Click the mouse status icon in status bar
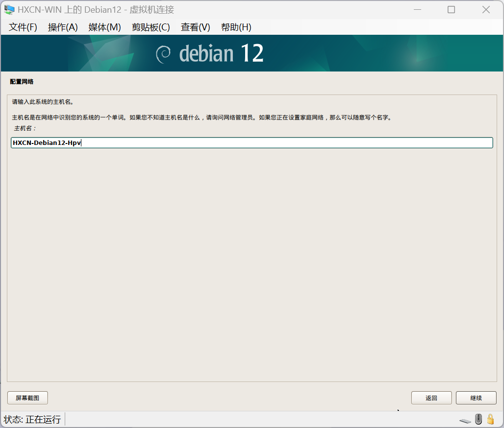 [479, 419]
